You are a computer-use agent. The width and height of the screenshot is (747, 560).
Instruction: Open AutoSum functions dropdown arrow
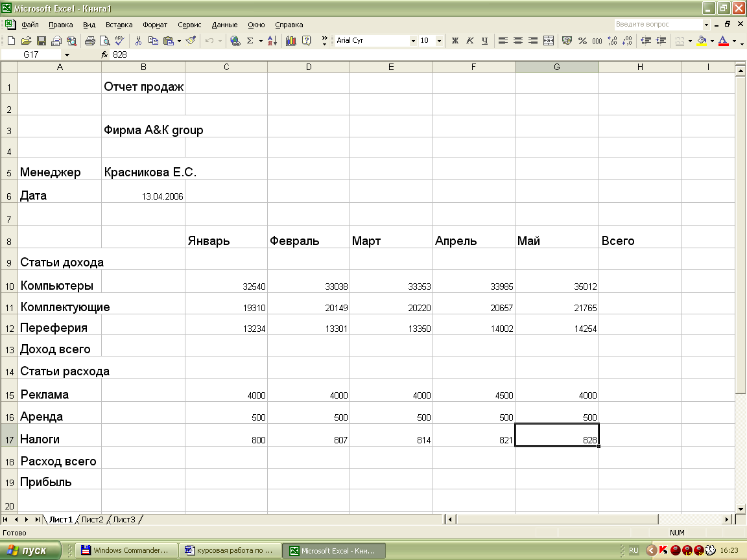261,41
